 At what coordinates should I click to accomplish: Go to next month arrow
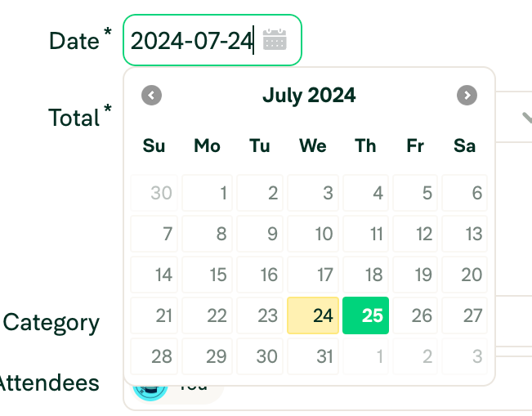tap(467, 95)
